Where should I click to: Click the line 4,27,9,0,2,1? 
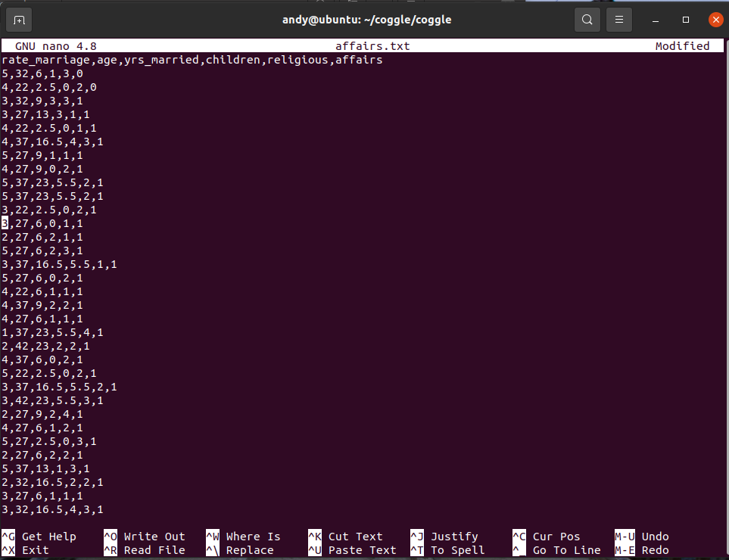click(x=42, y=170)
